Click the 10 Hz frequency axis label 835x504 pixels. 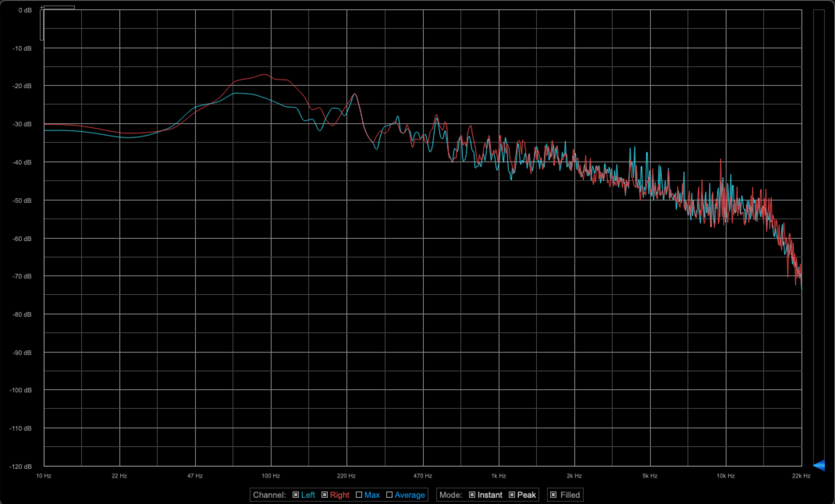coord(44,476)
